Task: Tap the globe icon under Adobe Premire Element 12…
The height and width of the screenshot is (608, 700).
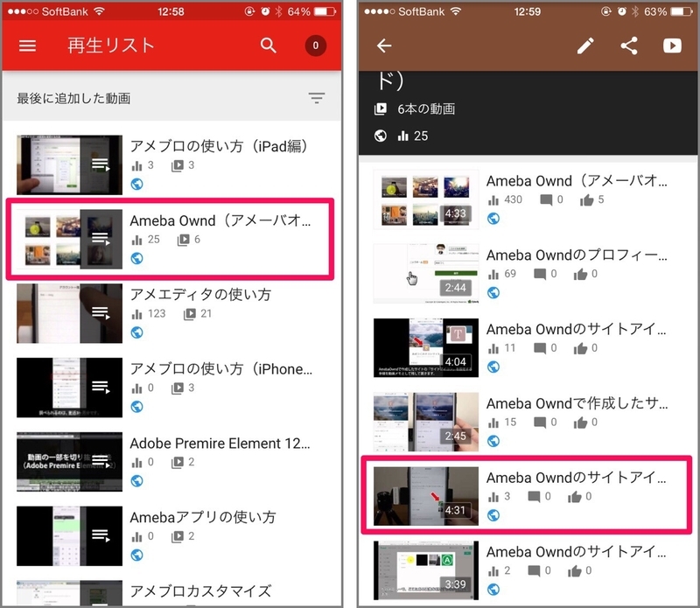Action: click(x=137, y=480)
